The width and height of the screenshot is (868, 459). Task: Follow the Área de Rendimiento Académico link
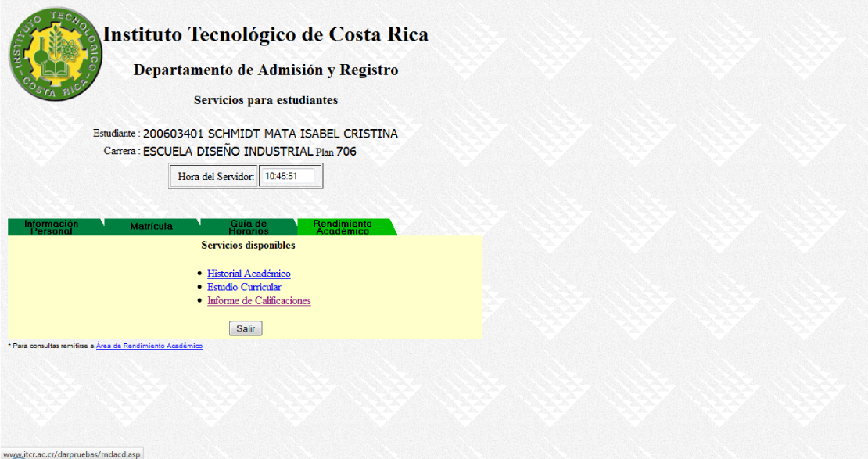[149, 346]
